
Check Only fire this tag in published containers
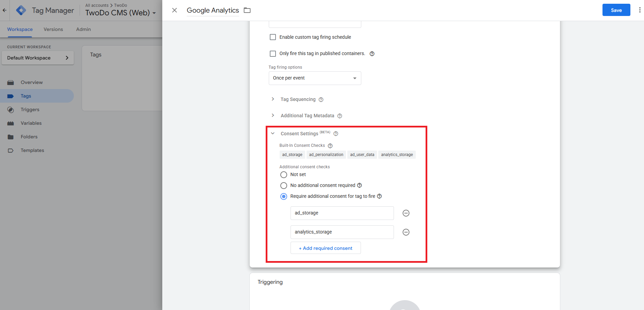(x=273, y=54)
